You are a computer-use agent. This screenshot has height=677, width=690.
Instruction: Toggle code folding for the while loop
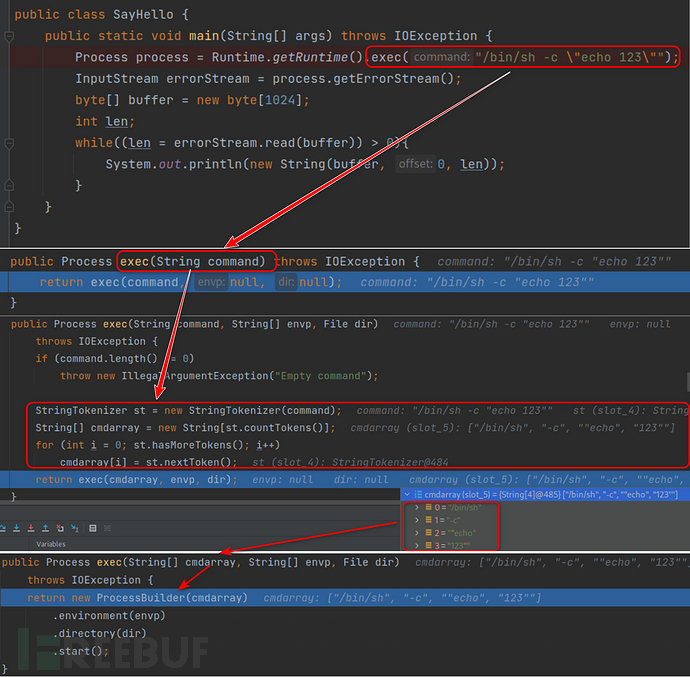9,142
